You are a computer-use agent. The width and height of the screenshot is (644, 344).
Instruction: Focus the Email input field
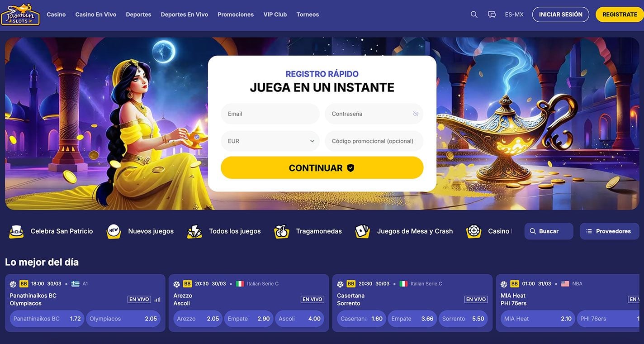pos(270,114)
